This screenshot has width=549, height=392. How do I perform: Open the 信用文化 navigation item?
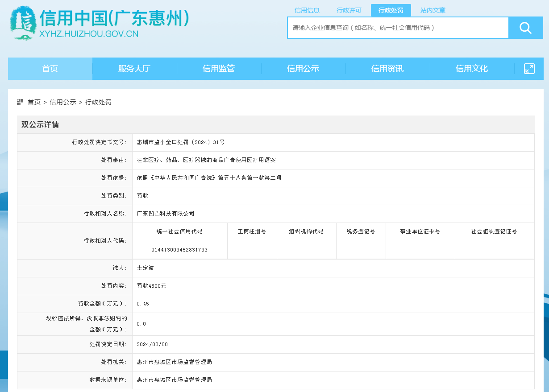[472, 69]
